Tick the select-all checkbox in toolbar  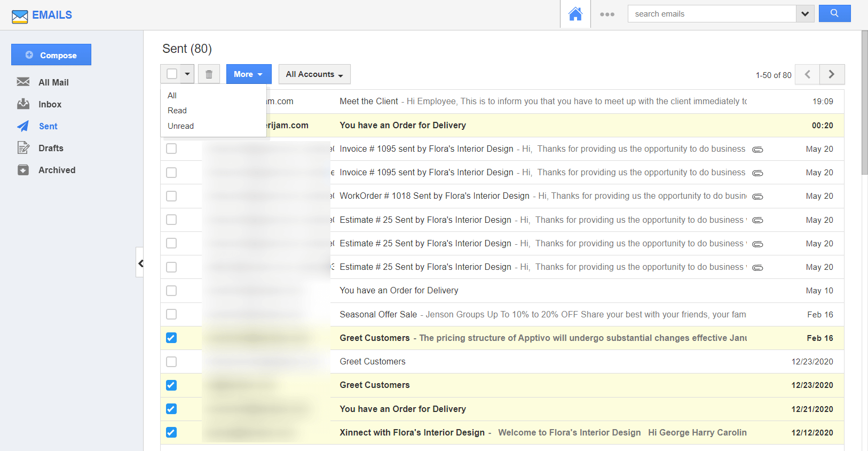172,74
